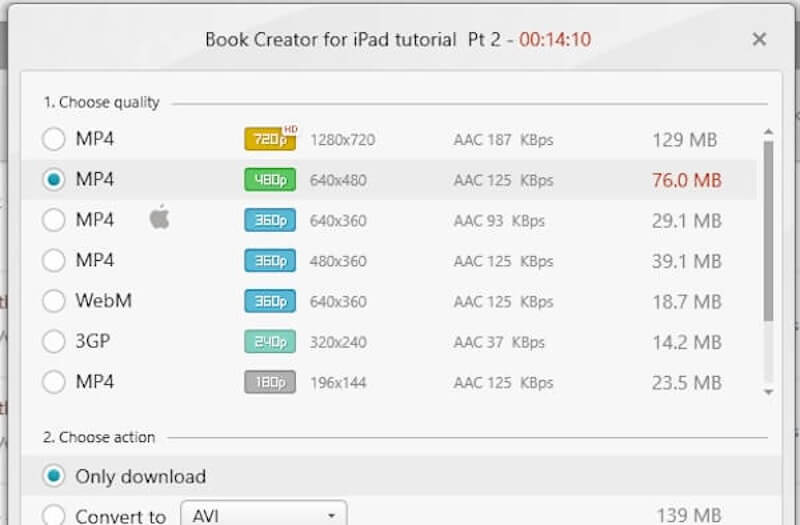Image resolution: width=800 pixels, height=525 pixels.
Task: Click the teal 240p quality badge
Action: [270, 342]
